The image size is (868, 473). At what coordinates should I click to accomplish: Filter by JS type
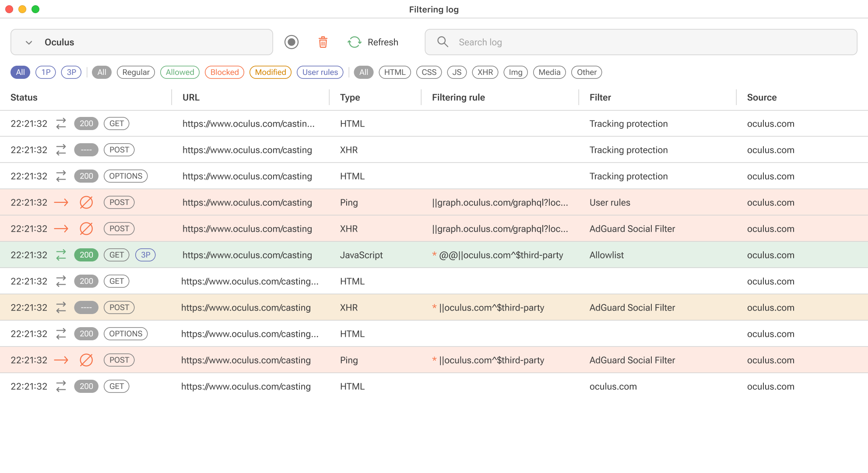coord(457,72)
